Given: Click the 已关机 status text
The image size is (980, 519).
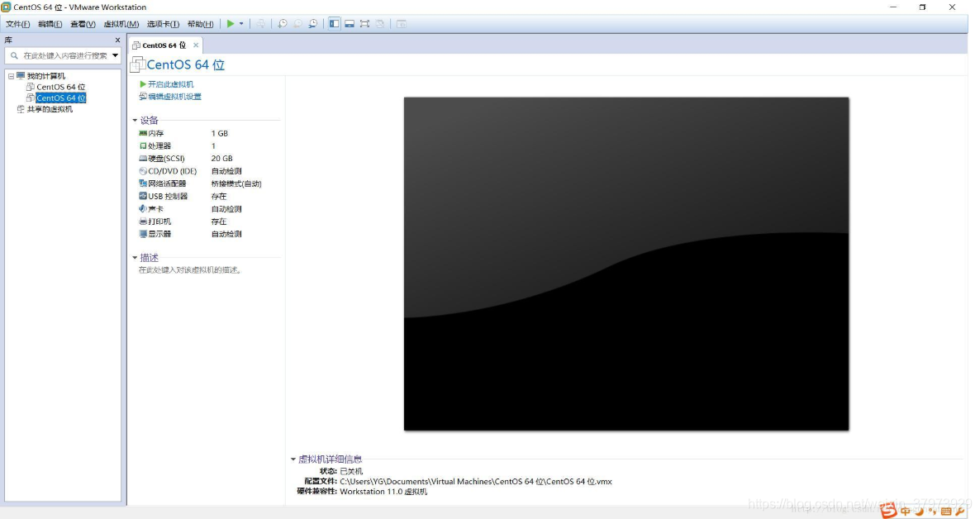Looking at the screenshot, I should (351, 471).
